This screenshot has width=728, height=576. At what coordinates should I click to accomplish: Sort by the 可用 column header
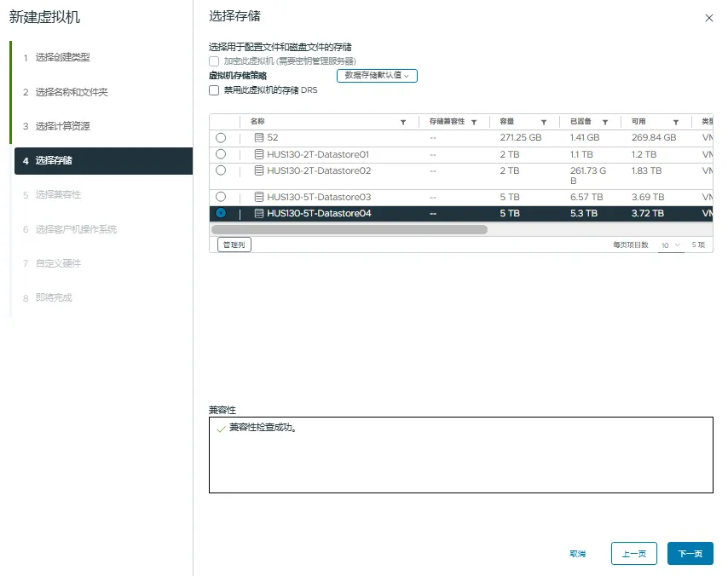pos(638,122)
